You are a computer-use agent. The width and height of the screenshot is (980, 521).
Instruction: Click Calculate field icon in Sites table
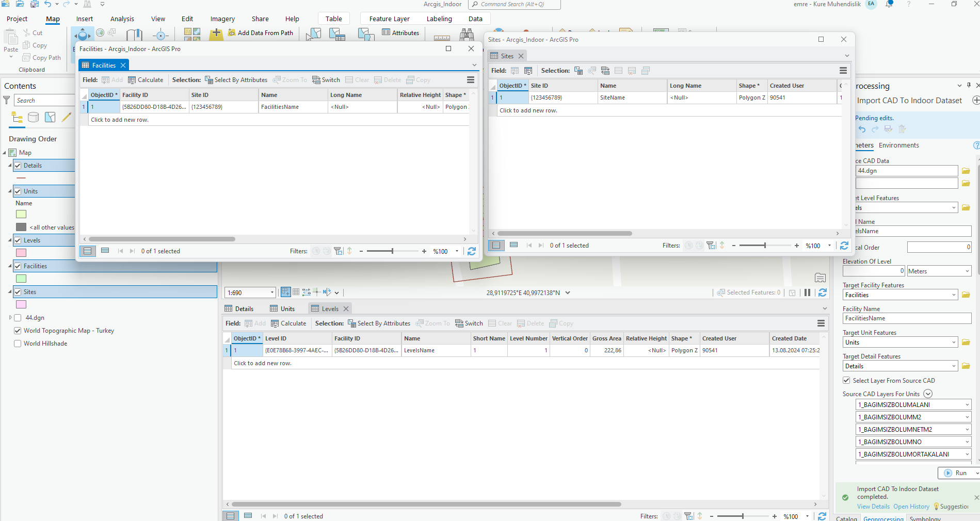528,71
